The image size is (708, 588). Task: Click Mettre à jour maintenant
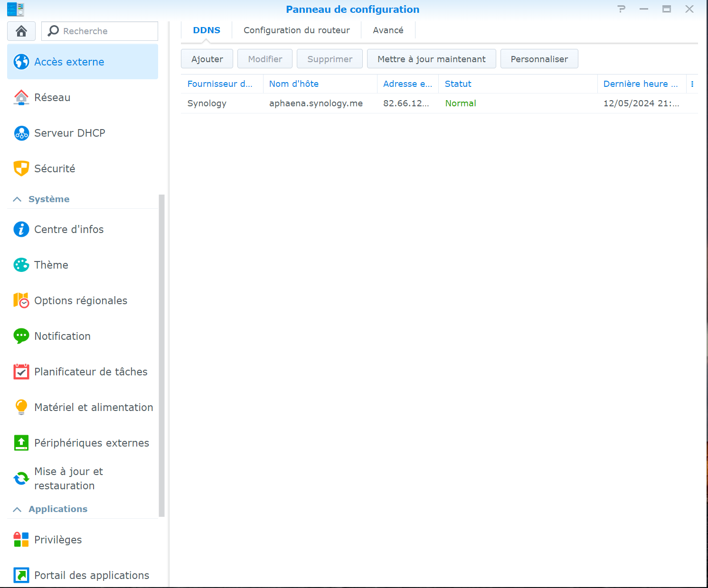click(x=431, y=59)
